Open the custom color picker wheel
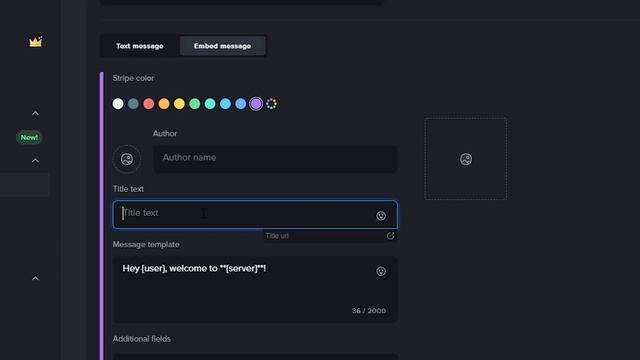Image resolution: width=640 pixels, height=360 pixels. coord(271,104)
